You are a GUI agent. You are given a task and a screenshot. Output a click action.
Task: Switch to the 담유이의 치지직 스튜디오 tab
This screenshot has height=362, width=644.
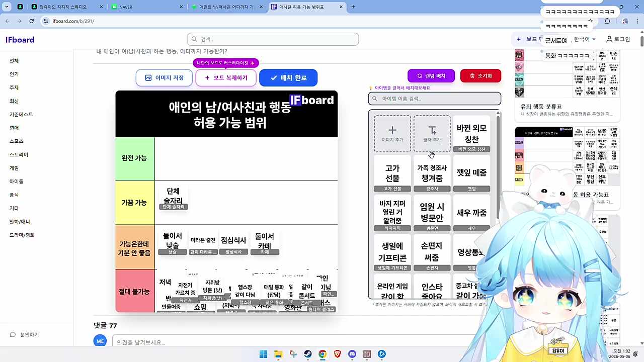point(65,7)
